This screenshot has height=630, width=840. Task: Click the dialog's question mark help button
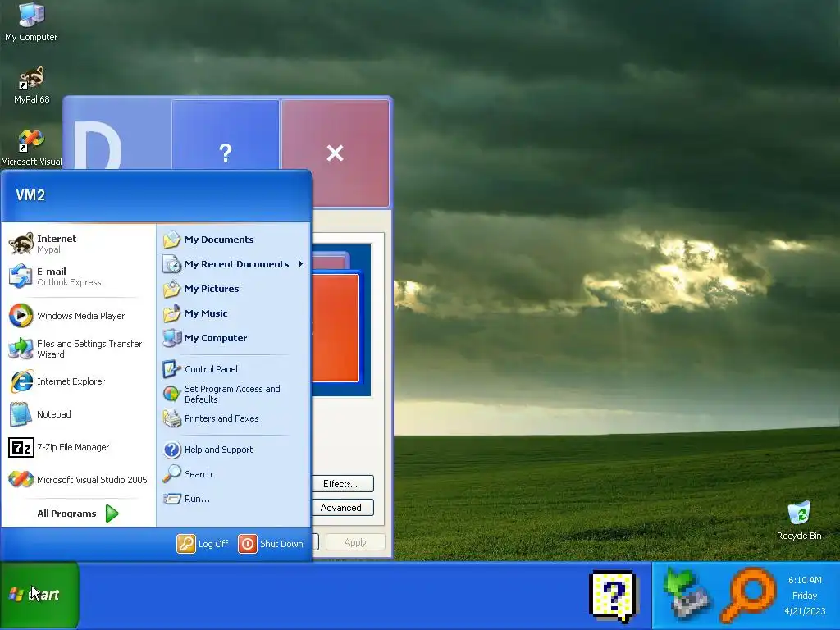[x=226, y=135]
